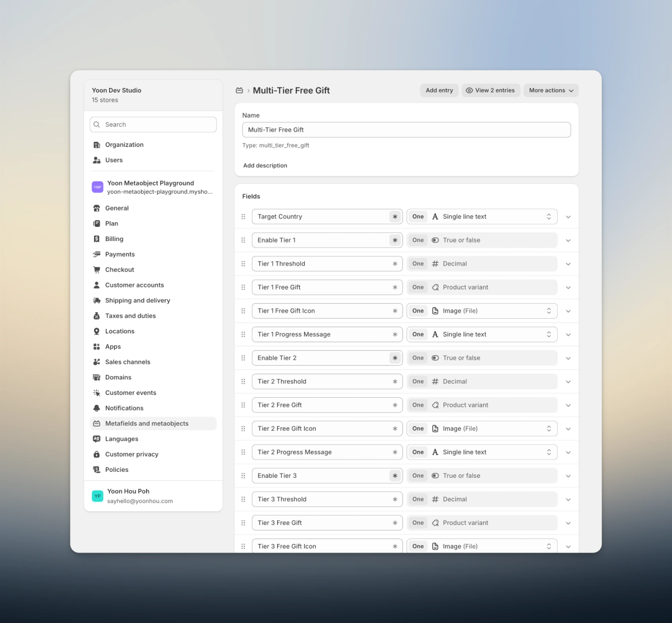Toggle required asterisk on Enable Tier 1
672x623 pixels.
pyautogui.click(x=395, y=240)
